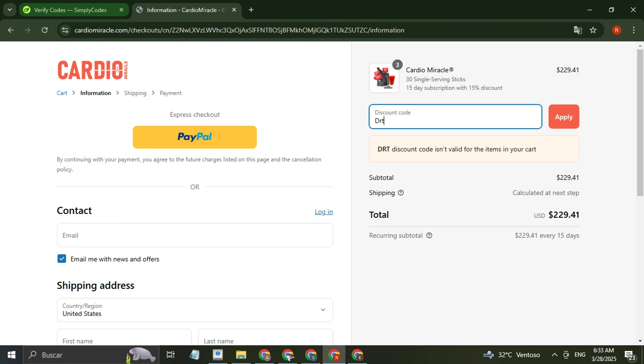Pay with PayPal express checkout
Screen dimensions: 644x364
195,137
